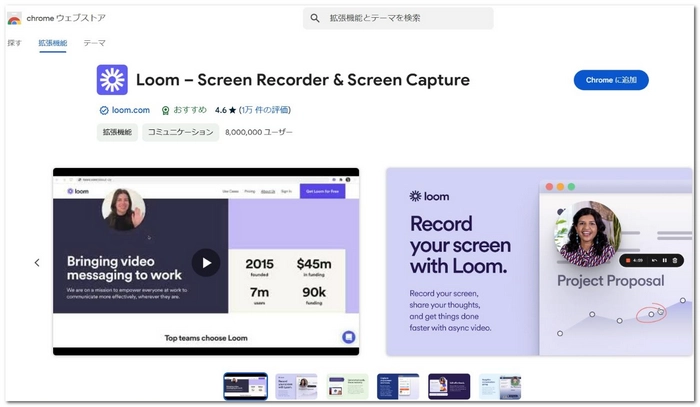Viewport: 700px width, 407px height.
Task: Go to previous slide with left arrow
Action: pos(37,262)
